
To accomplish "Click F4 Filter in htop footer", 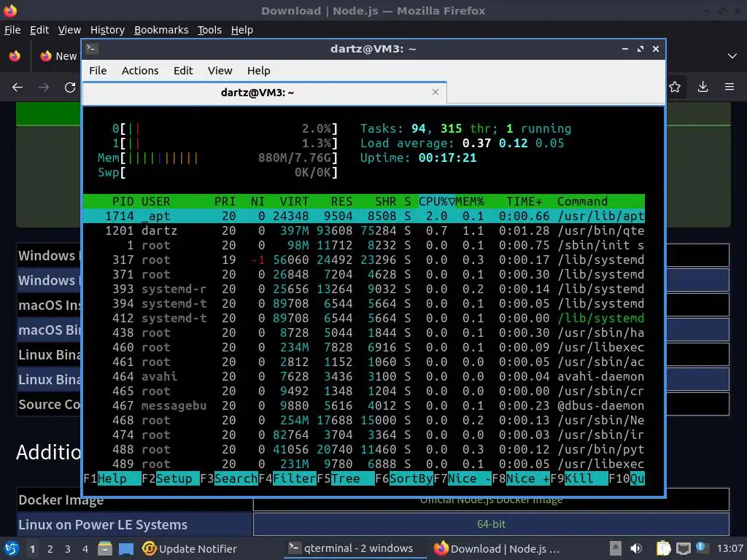I will 287,478.
